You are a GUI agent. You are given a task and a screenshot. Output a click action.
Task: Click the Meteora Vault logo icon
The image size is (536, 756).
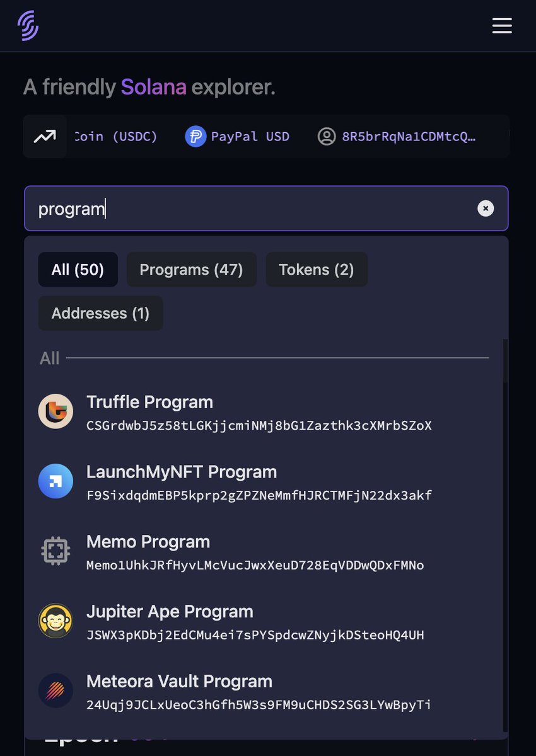(55, 691)
